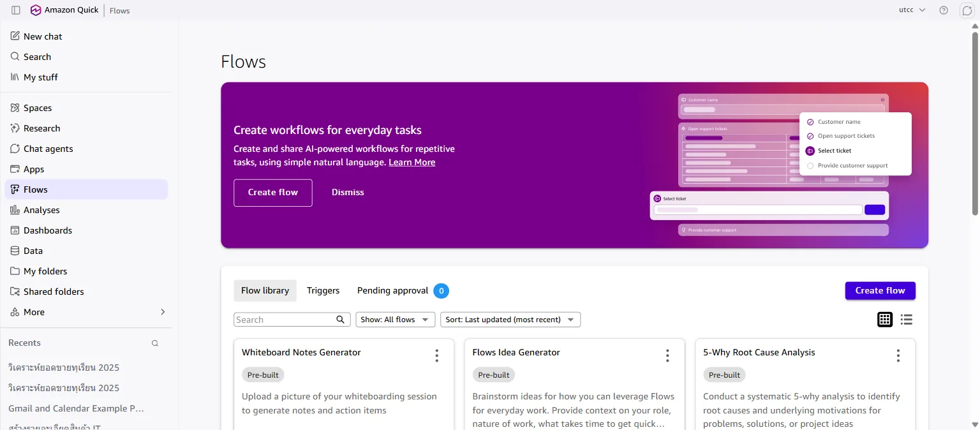Viewport: 980px width, 430px height.
Task: Select the Flow library tab
Action: pos(265,290)
